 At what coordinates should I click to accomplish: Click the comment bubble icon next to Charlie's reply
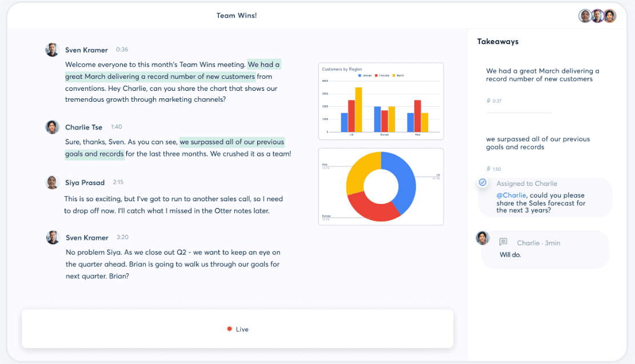coord(503,242)
